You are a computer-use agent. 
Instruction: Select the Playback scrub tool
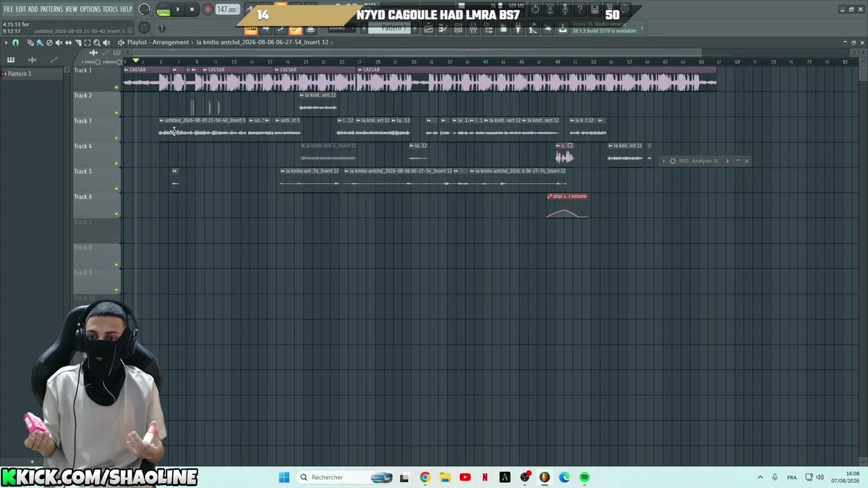[x=106, y=42]
